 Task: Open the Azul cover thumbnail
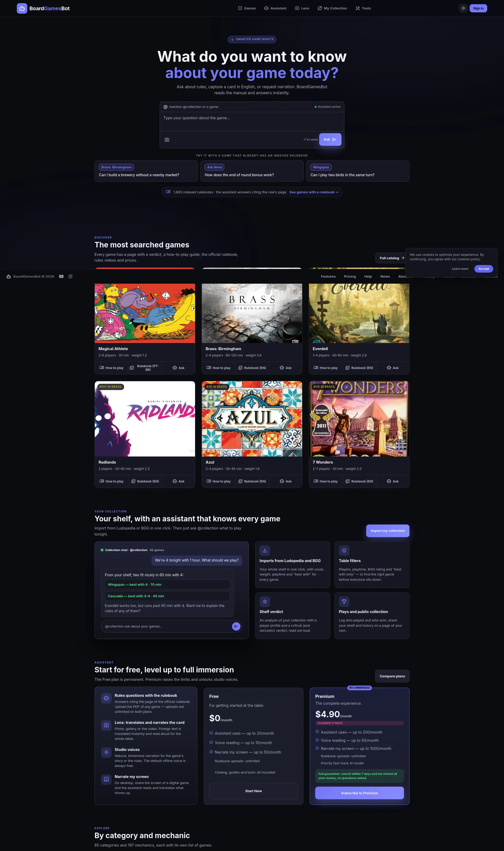(x=252, y=418)
